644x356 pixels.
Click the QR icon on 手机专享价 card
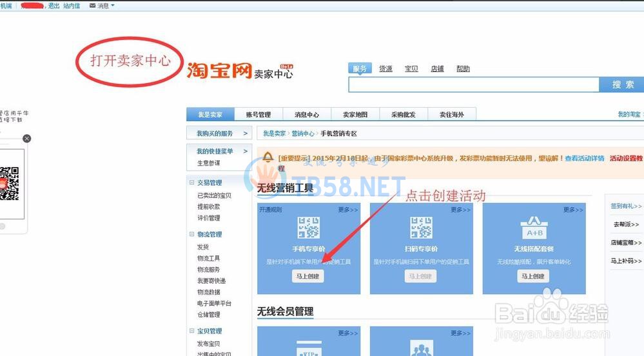coord(309,228)
